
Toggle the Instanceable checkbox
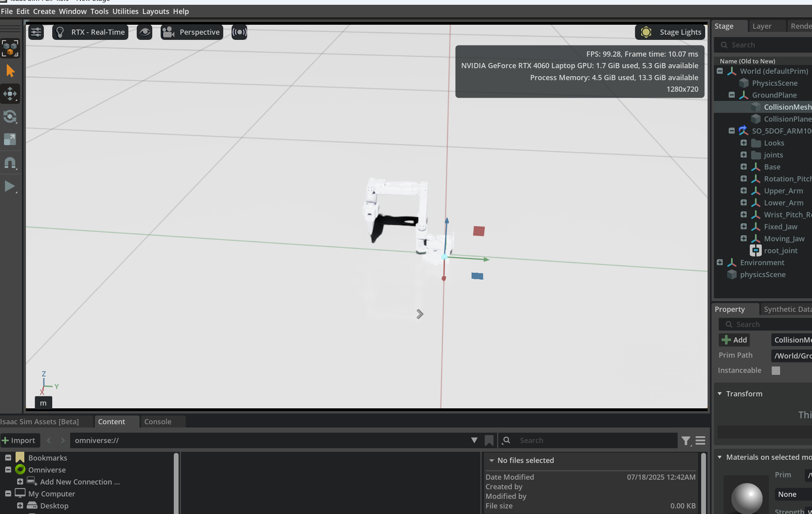776,370
